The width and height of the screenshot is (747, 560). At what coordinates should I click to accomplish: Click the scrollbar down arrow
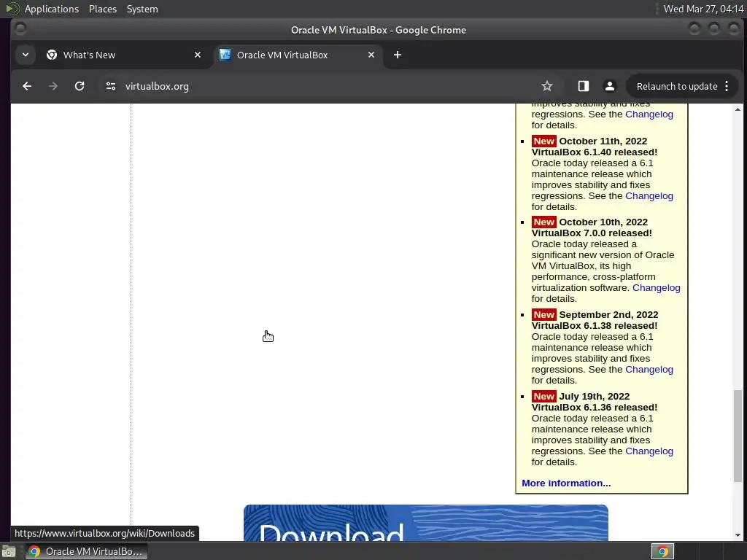[x=738, y=536]
